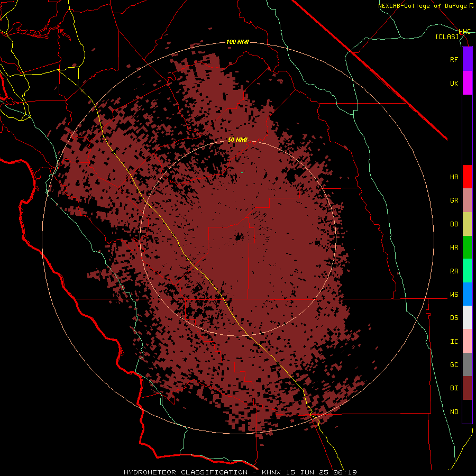Click the BD yellow legend swatch
Viewport: 476px width, 476px height.
click(467, 224)
